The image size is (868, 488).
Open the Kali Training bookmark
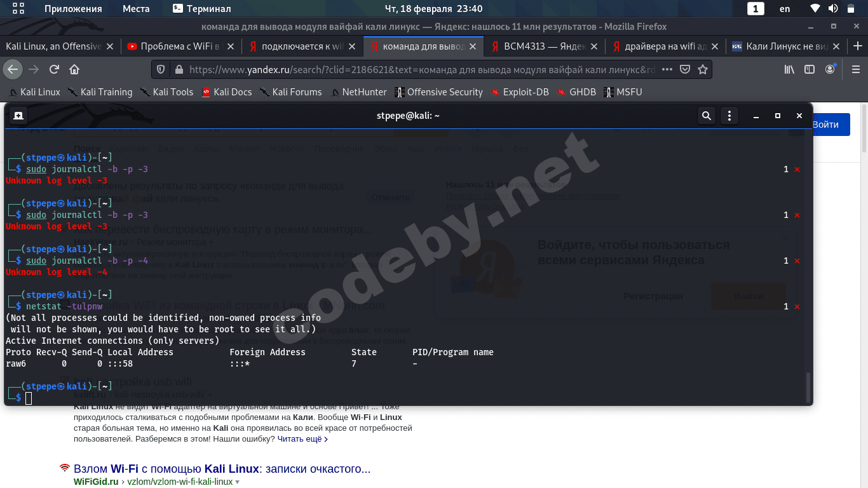pos(100,92)
